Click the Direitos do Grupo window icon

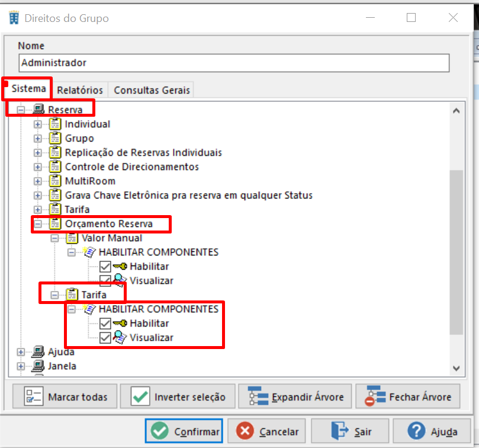[14, 17]
